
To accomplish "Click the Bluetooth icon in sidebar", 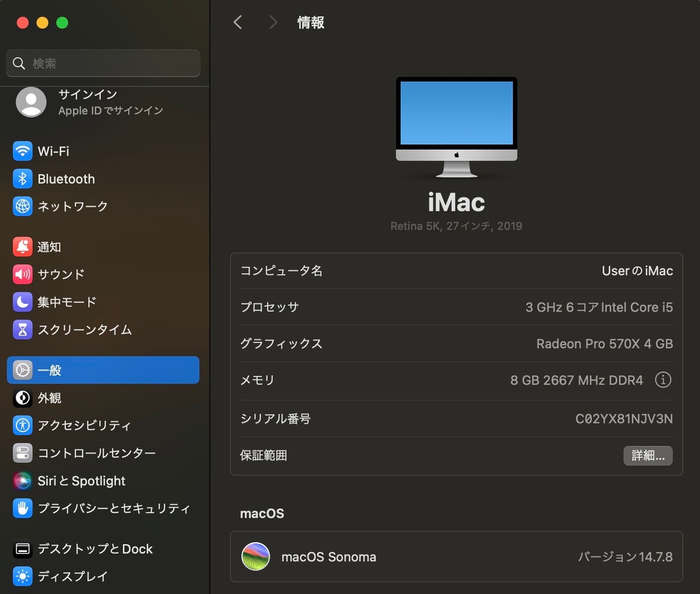I will [x=22, y=179].
